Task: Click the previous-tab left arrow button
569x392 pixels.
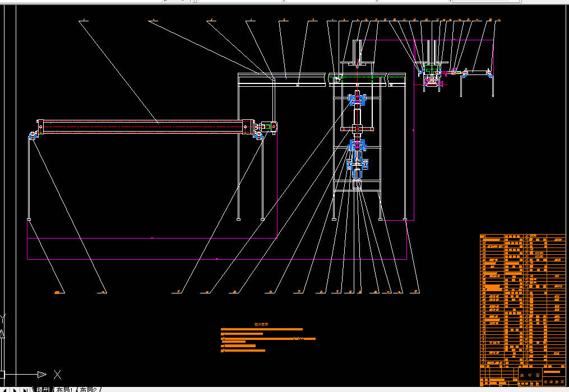Action: pos(5,390)
